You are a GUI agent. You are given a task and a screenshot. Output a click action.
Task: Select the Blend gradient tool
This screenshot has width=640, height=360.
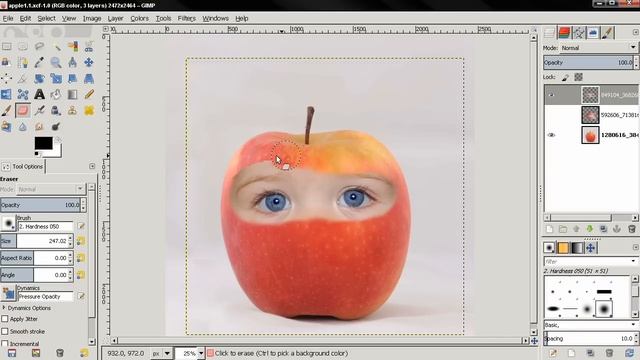point(73,94)
